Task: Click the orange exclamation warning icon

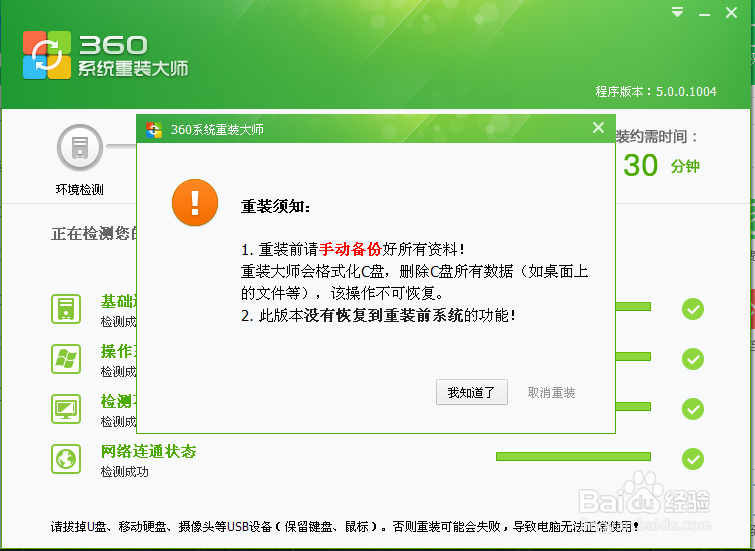Action: (195, 202)
